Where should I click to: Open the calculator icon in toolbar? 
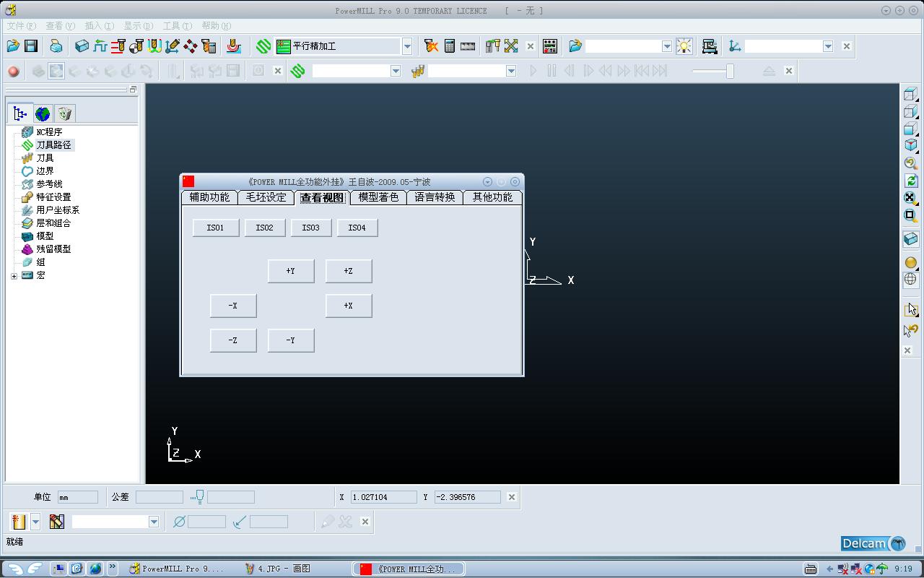pos(450,46)
